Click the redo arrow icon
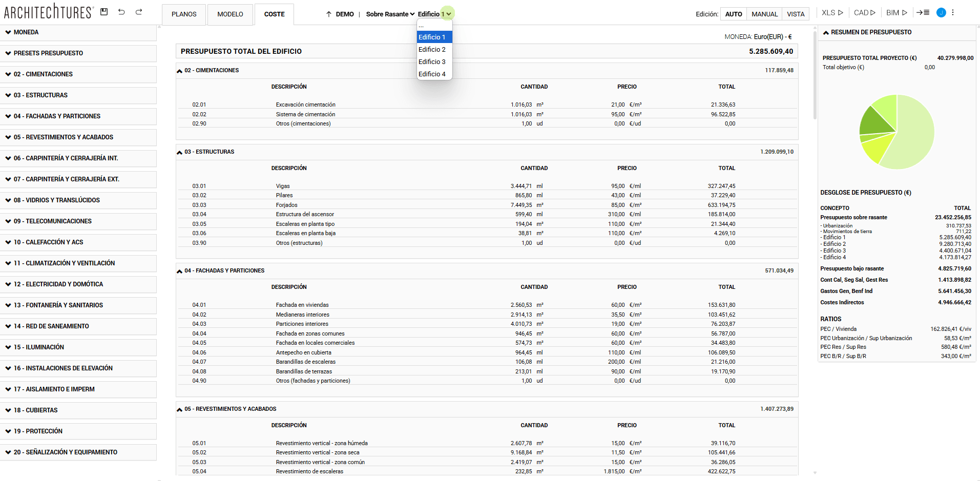This screenshot has height=481, width=980. (139, 12)
